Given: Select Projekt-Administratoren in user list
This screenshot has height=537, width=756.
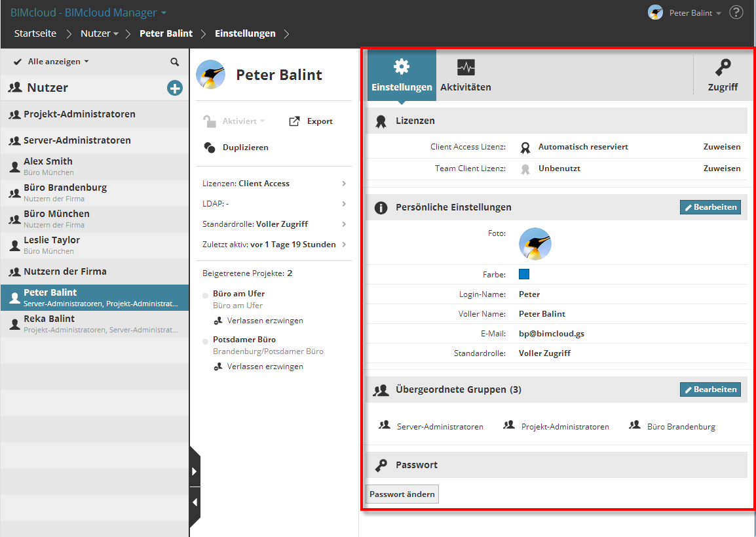Looking at the screenshot, I should point(94,114).
